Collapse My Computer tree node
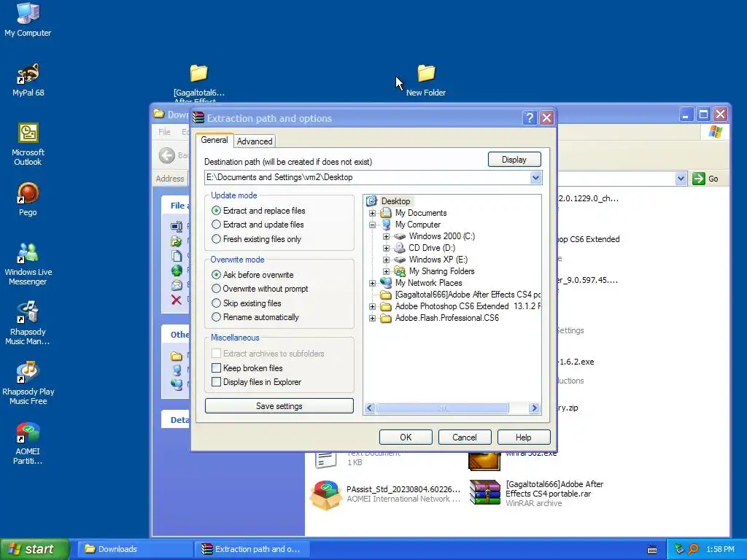Image resolution: width=747 pixels, height=560 pixels. pos(373,225)
